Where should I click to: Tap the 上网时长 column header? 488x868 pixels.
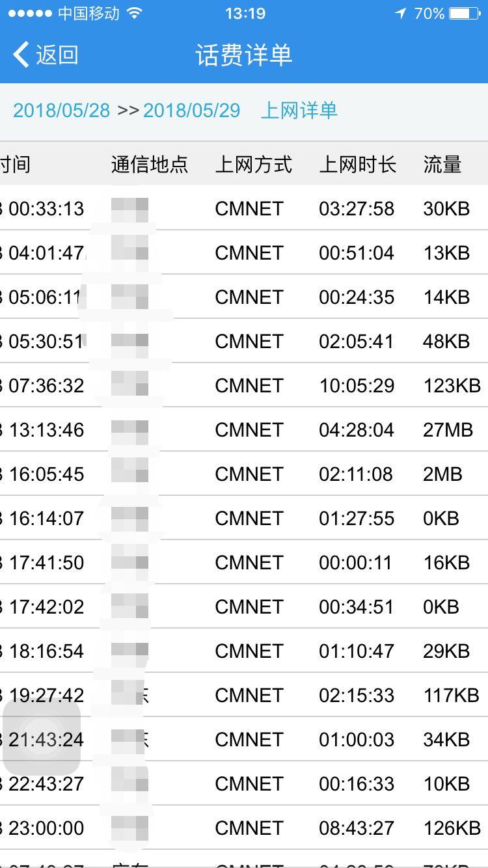pyautogui.click(x=358, y=165)
